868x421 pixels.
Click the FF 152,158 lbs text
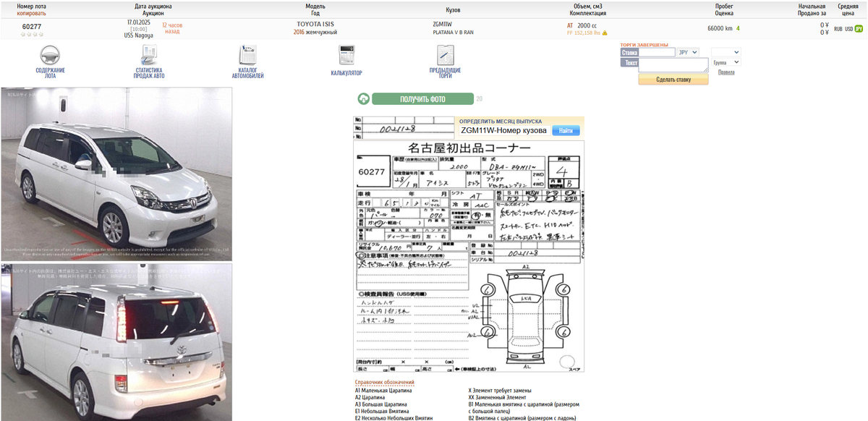click(584, 33)
